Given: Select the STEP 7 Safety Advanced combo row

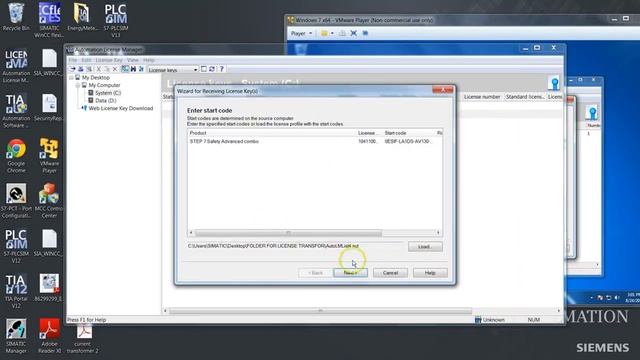Looking at the screenshot, I should [315, 141].
